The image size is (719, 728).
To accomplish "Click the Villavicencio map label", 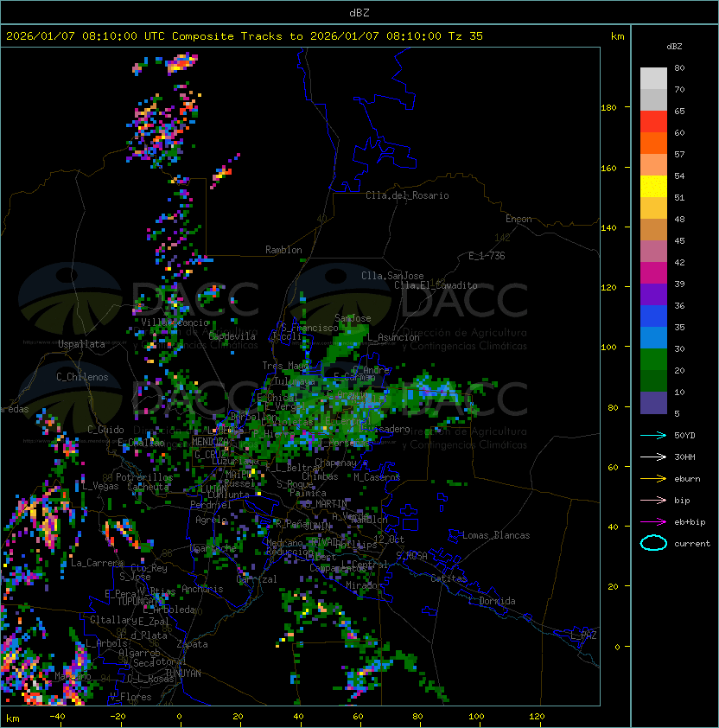I will pyautogui.click(x=175, y=322).
